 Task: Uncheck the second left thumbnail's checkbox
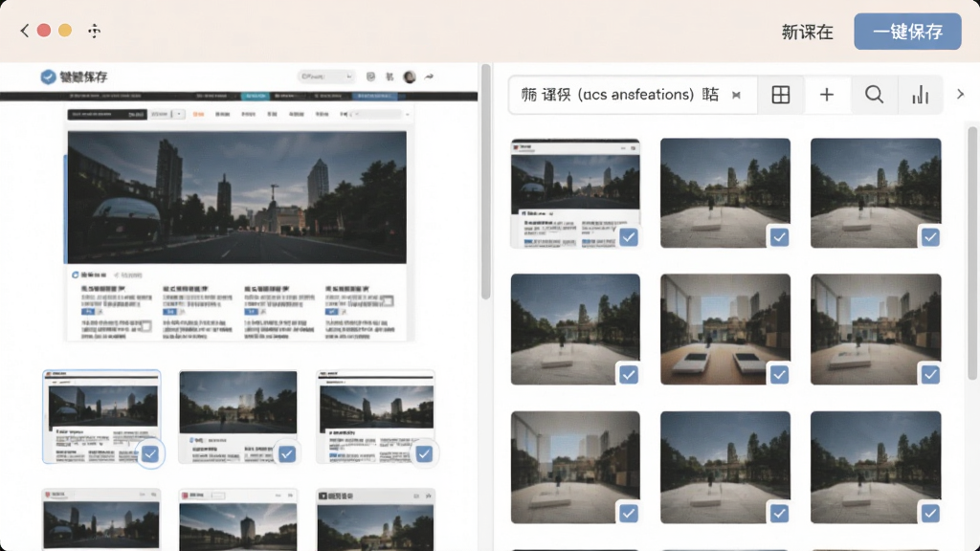pyautogui.click(x=287, y=454)
